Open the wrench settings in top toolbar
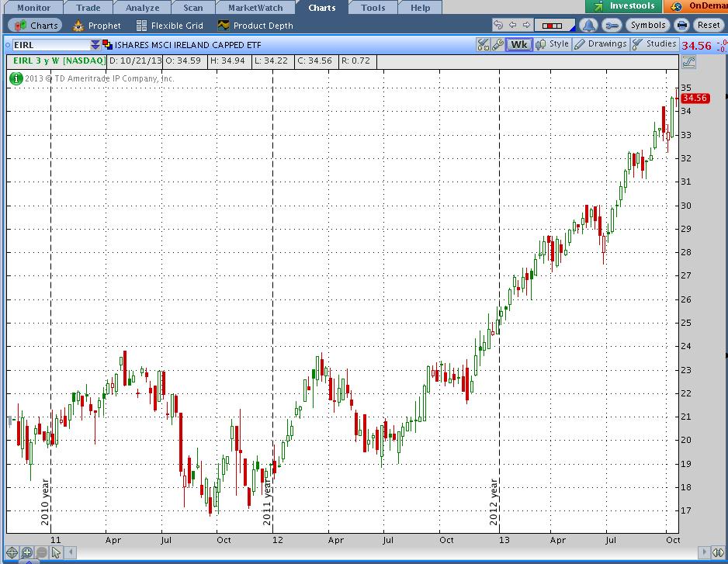This screenshot has height=564, width=728. pos(612,26)
